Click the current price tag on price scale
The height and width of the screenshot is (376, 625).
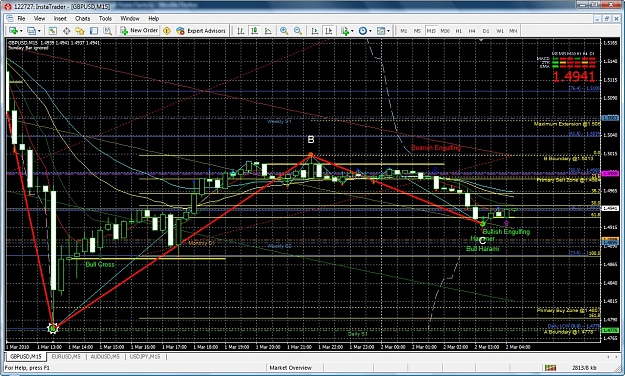click(610, 209)
